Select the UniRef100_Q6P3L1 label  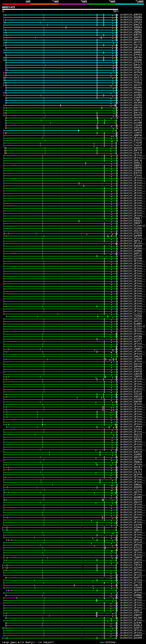[x=131, y=241]
